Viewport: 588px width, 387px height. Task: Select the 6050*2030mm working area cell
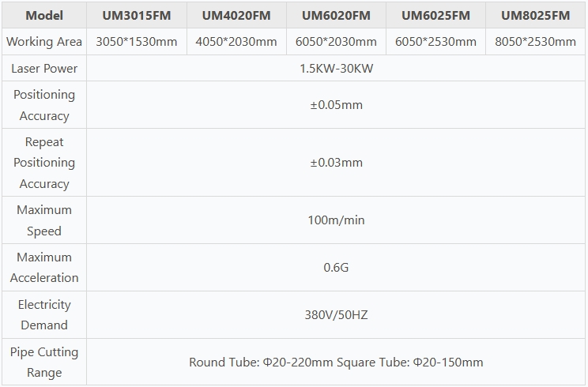click(x=336, y=42)
